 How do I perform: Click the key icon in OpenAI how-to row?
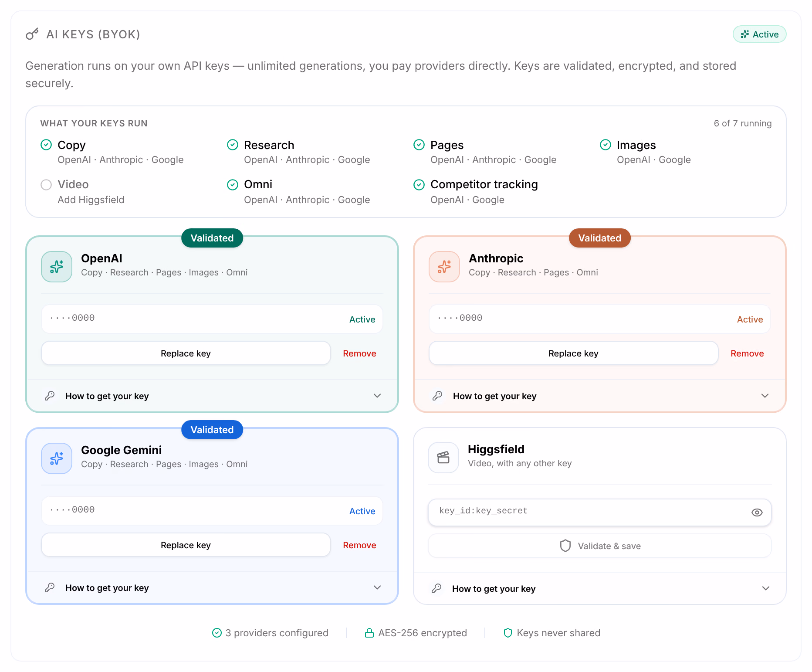pos(50,396)
